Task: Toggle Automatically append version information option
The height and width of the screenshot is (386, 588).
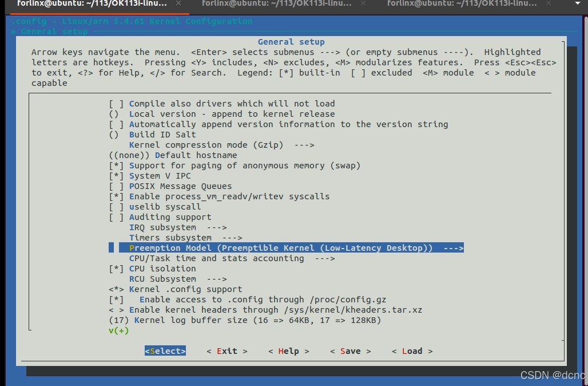Action: pos(279,124)
